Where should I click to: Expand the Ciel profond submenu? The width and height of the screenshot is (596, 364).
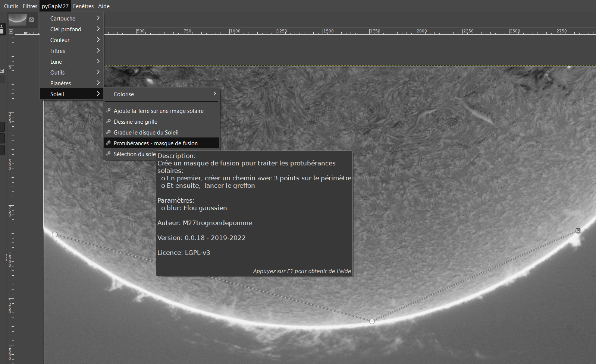[71, 29]
